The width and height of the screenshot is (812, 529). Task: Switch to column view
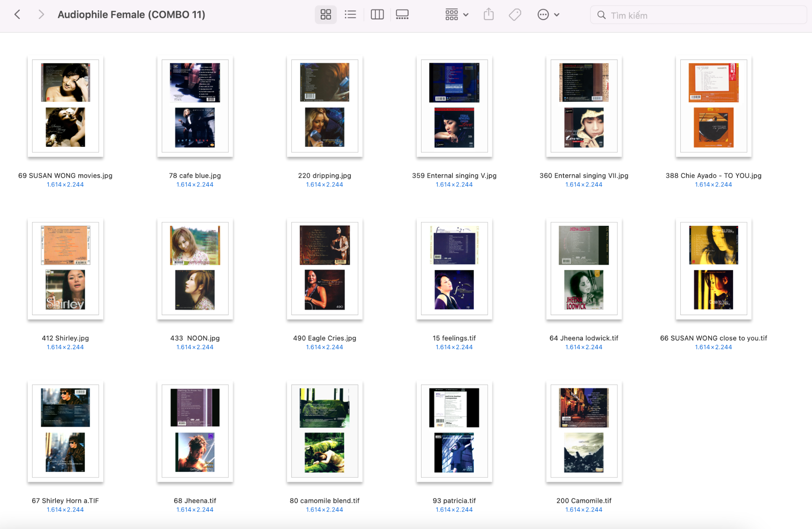click(x=377, y=15)
